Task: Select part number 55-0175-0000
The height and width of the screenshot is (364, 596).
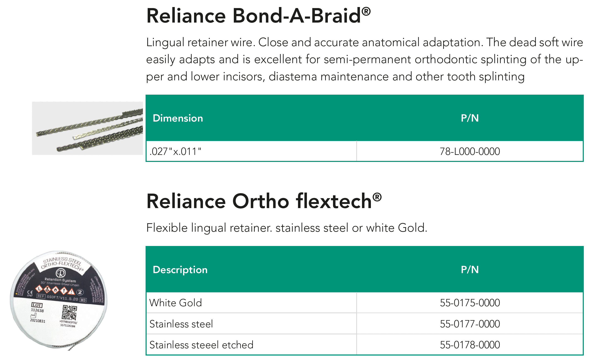Action: [469, 303]
